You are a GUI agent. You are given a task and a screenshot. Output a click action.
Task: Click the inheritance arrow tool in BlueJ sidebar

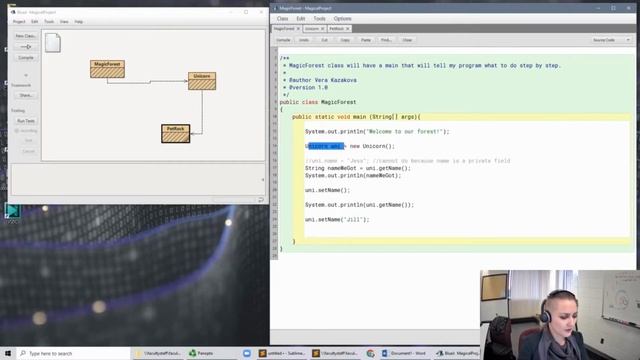(26, 47)
